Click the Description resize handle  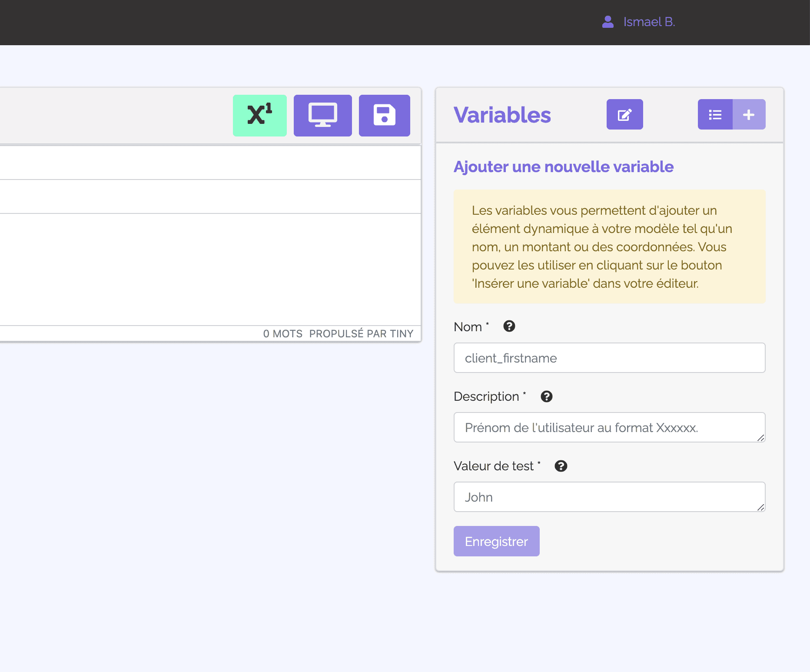pyautogui.click(x=760, y=438)
